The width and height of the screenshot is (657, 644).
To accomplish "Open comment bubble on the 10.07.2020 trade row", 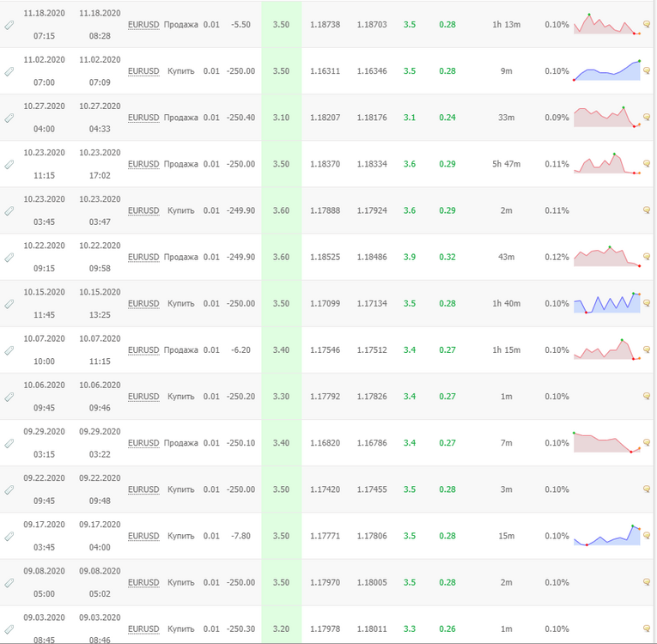I will (647, 349).
